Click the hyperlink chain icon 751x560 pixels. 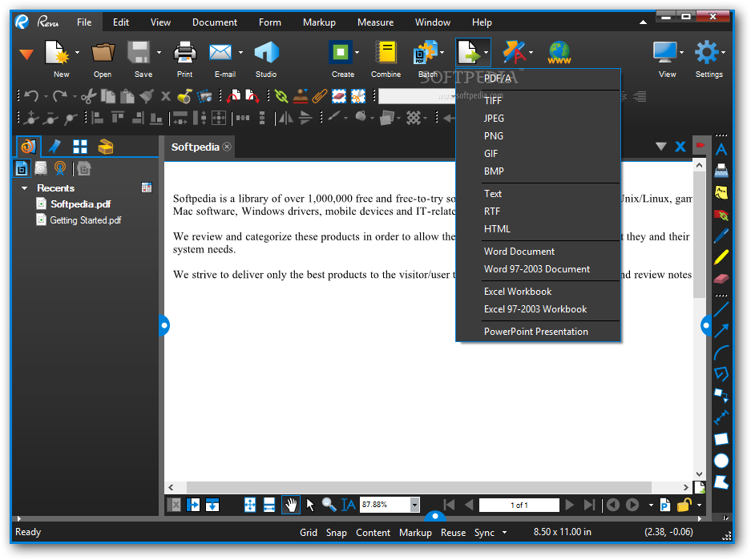pyautogui.click(x=281, y=96)
